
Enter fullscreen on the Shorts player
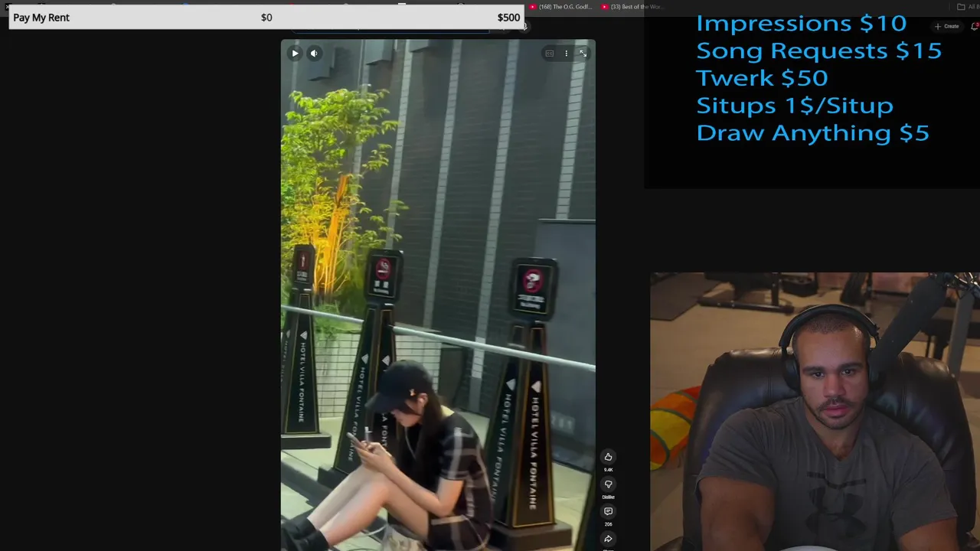pos(583,54)
